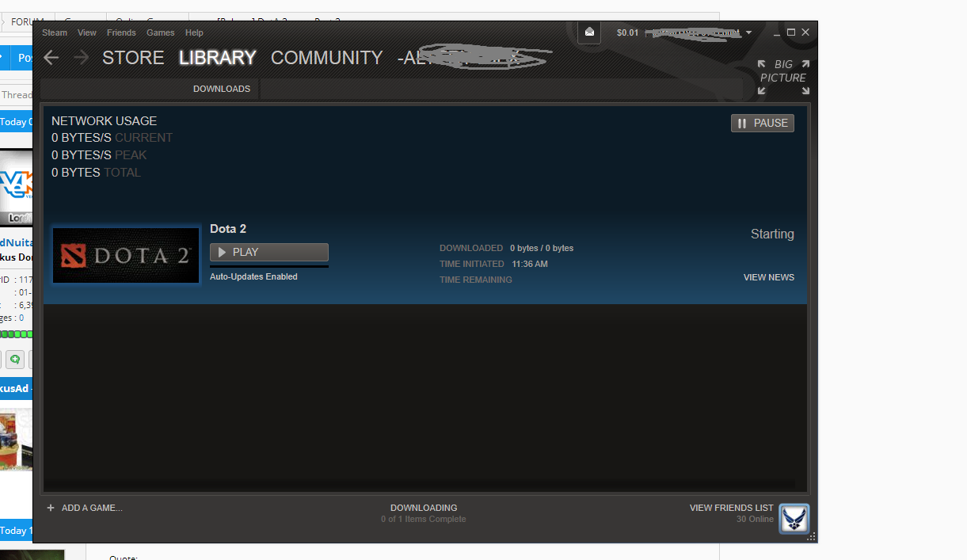Open VIEW FRIENDS LIST
Viewport: 967px width, 560px height.
coord(732,508)
